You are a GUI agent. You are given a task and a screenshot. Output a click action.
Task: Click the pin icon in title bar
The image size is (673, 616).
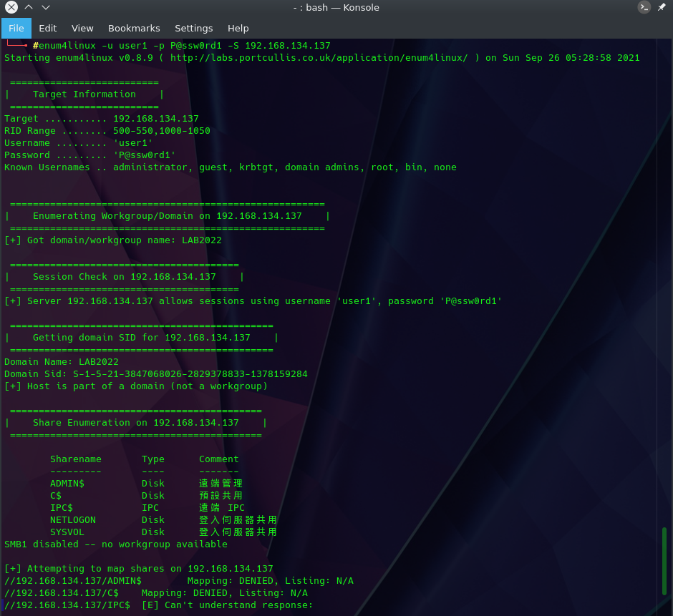(662, 7)
